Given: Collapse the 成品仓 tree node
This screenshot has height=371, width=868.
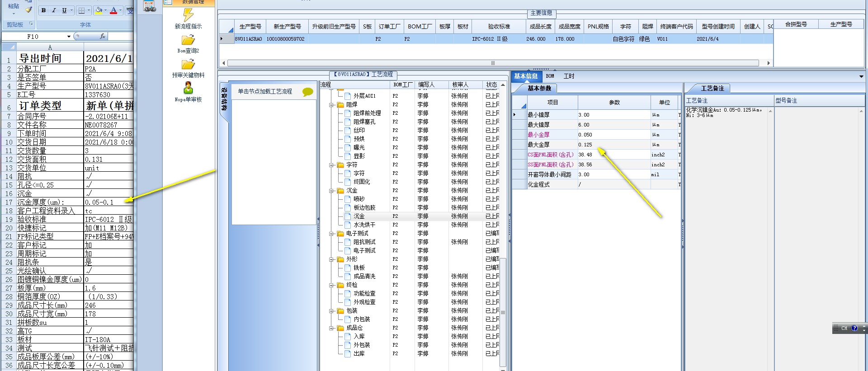Looking at the screenshot, I should click(x=332, y=328).
